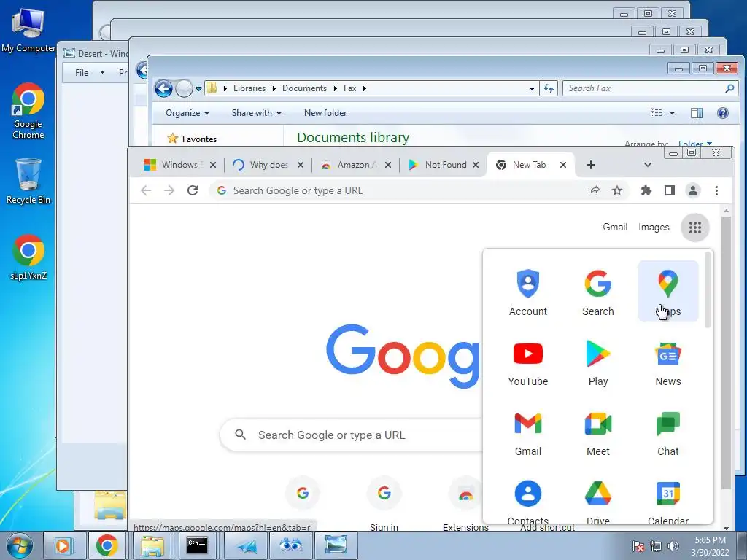
Task: Open Chrome tab search chevron
Action: [648, 165]
